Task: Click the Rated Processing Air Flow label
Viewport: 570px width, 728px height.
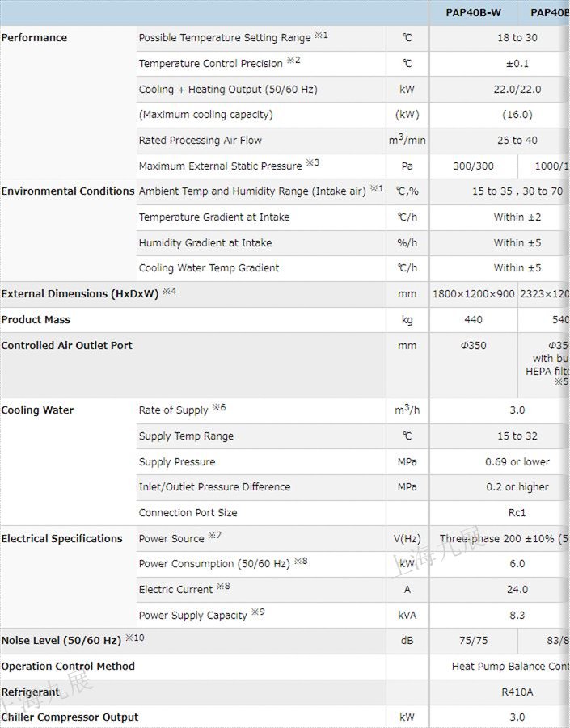Action: tap(200, 141)
